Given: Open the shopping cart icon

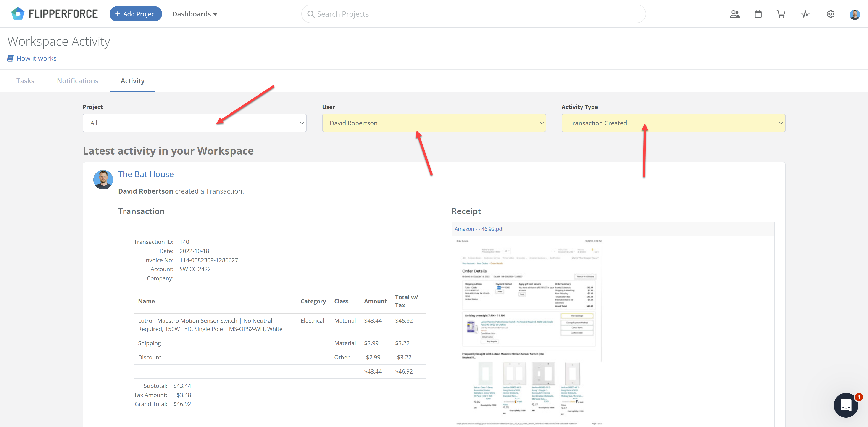Looking at the screenshot, I should point(781,14).
